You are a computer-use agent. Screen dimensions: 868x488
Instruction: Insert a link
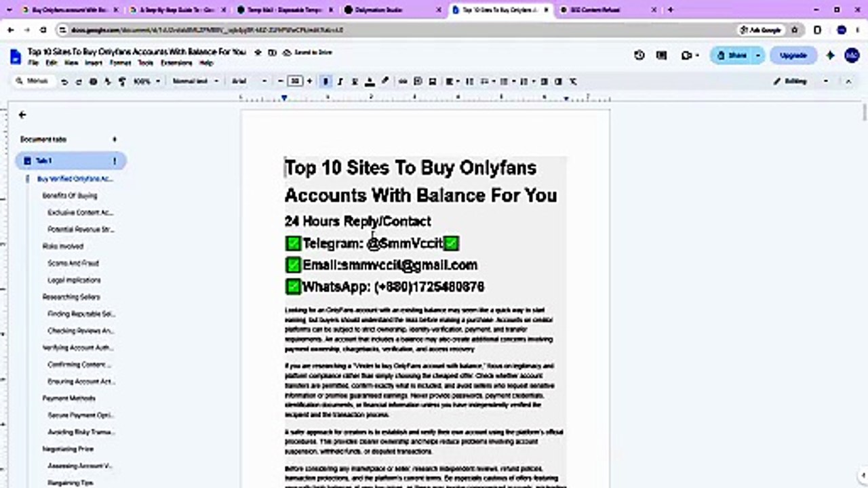pos(403,81)
